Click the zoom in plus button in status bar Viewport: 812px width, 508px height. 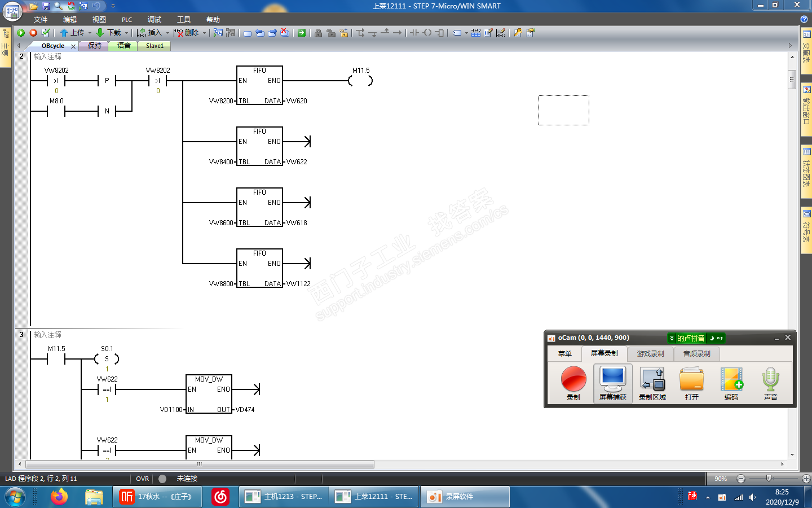[806, 479]
